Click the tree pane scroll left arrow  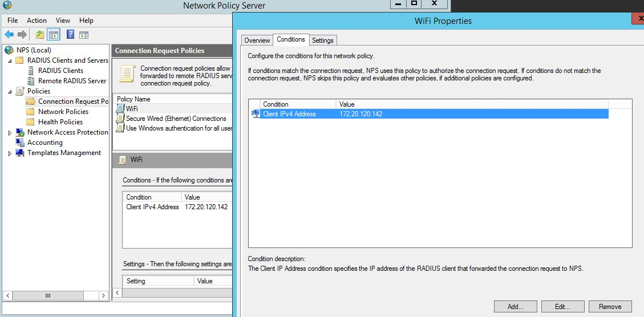click(x=8, y=296)
